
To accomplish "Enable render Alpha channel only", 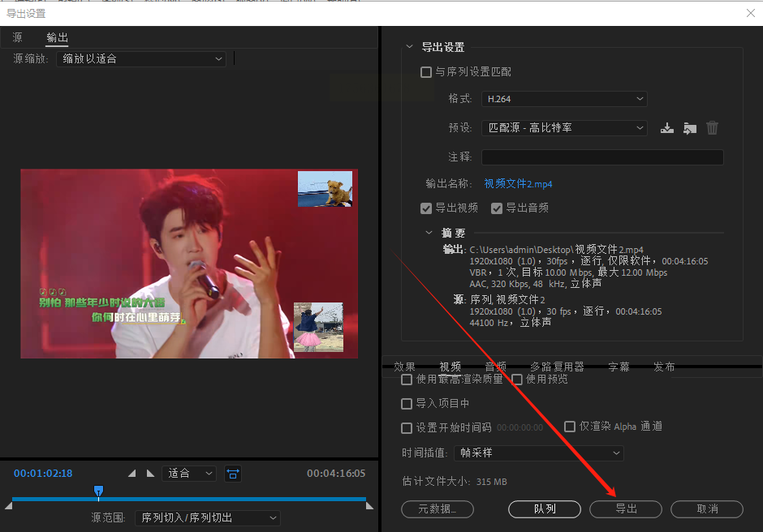I will click(569, 427).
